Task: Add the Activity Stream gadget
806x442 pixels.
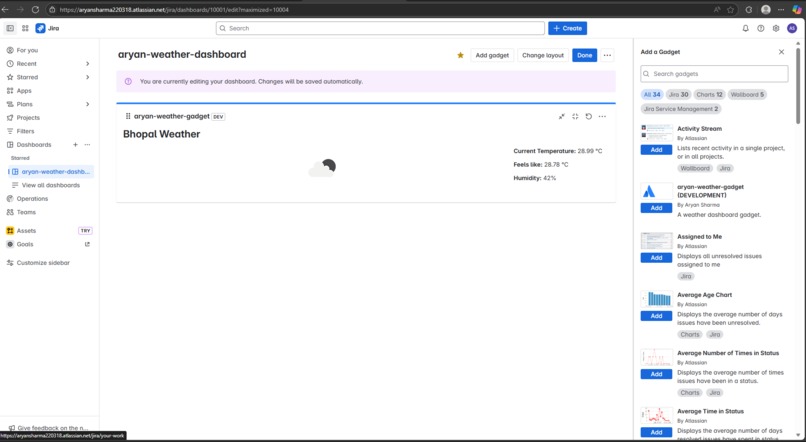Action: point(656,150)
